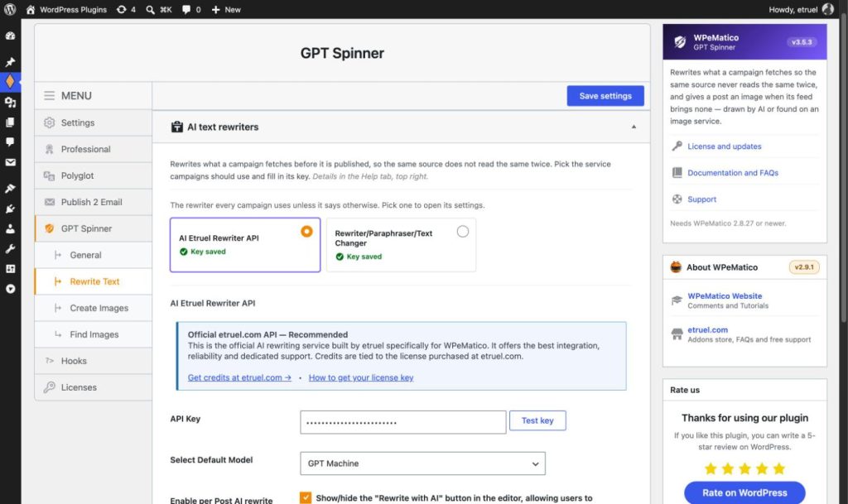Open the Professional tab
The height and width of the screenshot is (504, 848).
[93, 149]
